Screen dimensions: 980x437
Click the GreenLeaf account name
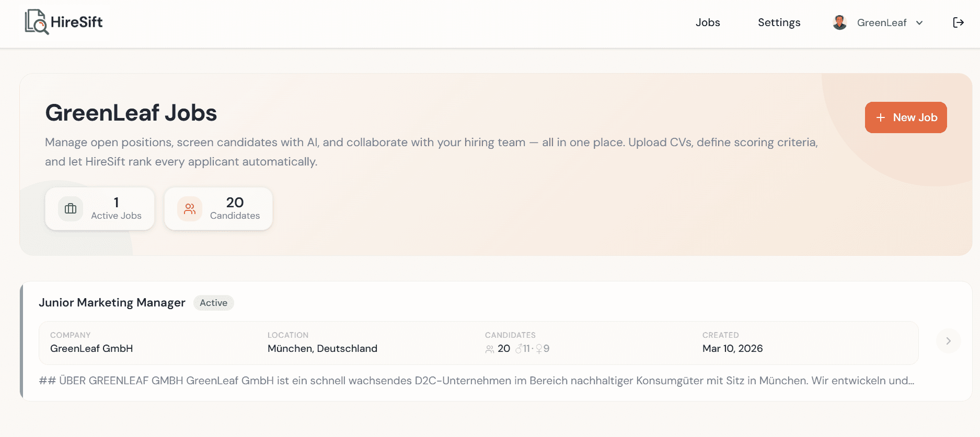(x=882, y=22)
